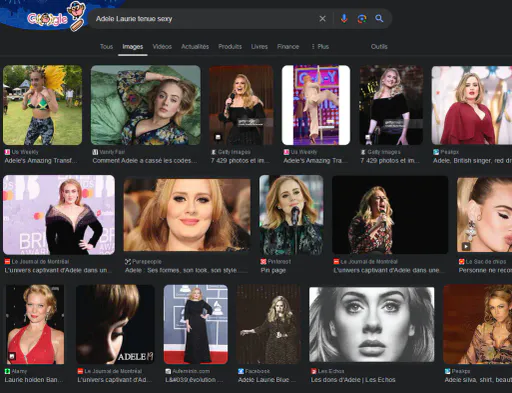Open the Finance tab
Image resolution: width=512 pixels, height=393 pixels.
(288, 47)
